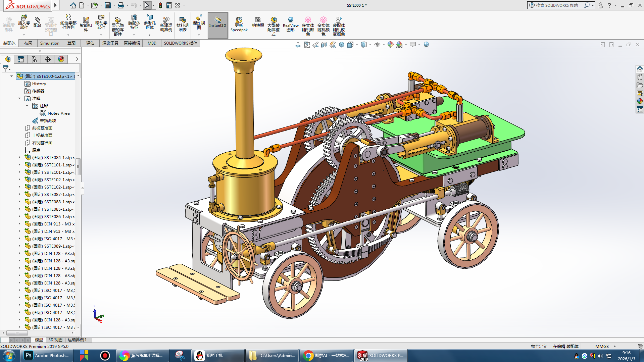
Task: Click the Section View icon in view toolbar
Action: pyautogui.click(x=324, y=45)
